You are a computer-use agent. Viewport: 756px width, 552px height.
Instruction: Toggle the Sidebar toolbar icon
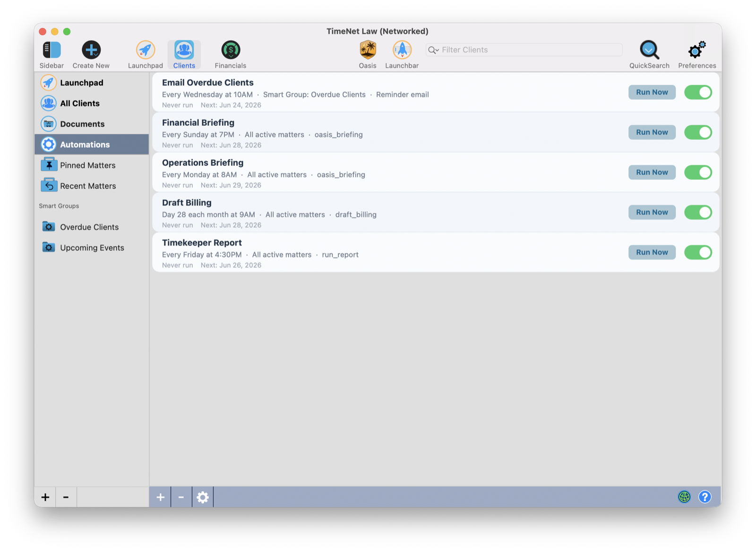pyautogui.click(x=52, y=50)
